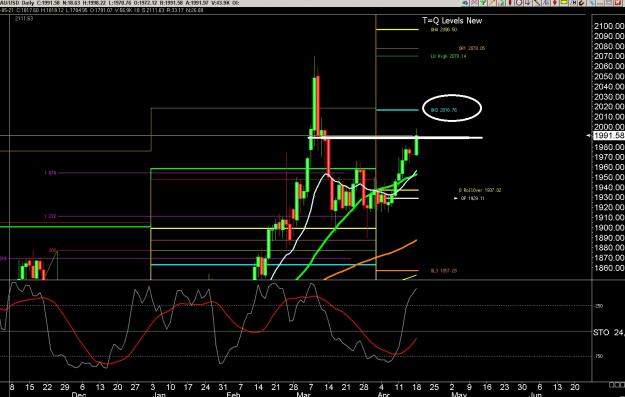Click the 1.618 Fibonacci label on left

(x=50, y=173)
